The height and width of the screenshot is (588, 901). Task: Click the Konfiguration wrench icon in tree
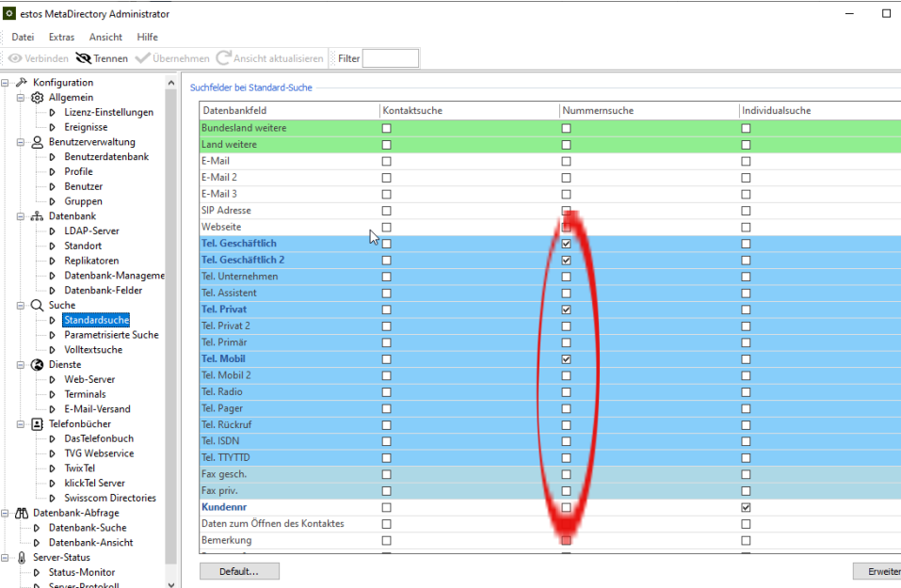pyautogui.click(x=22, y=83)
